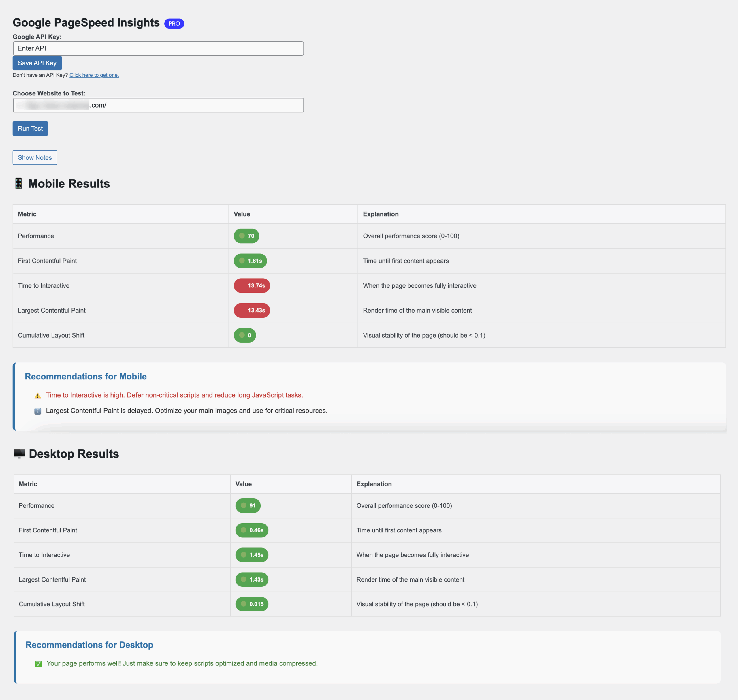
Task: Click mobile 'Overall performance score (0-100)' explanation
Action: coord(411,236)
